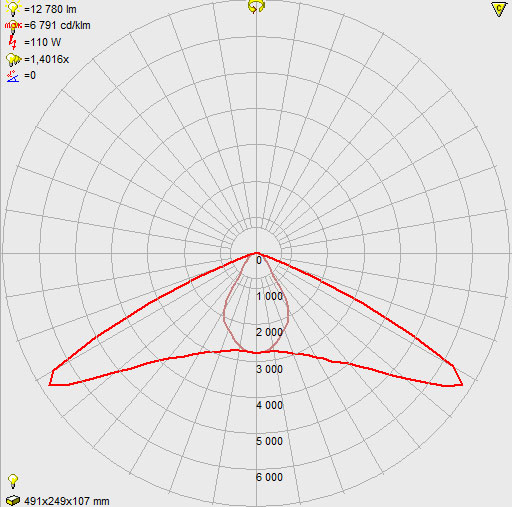Image resolution: width=512 pixels, height=507 pixels.
Task: Click the small bulb icon above dimensions
Action: (x=13, y=481)
